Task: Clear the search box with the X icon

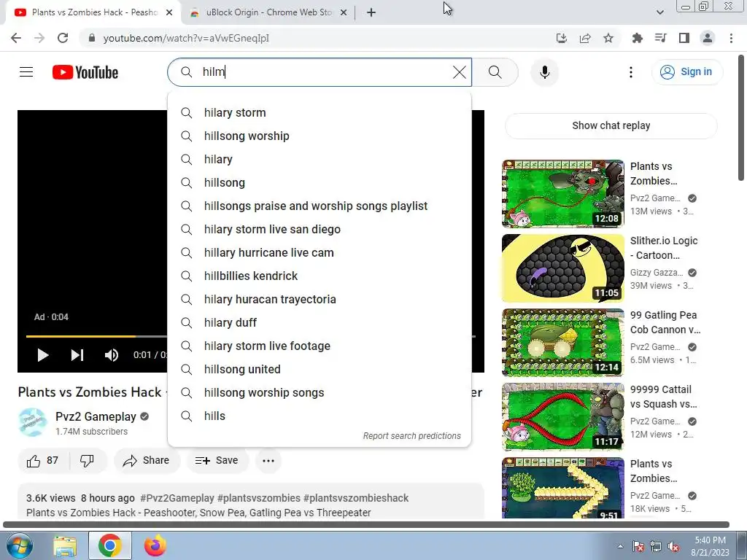Action: (x=460, y=72)
